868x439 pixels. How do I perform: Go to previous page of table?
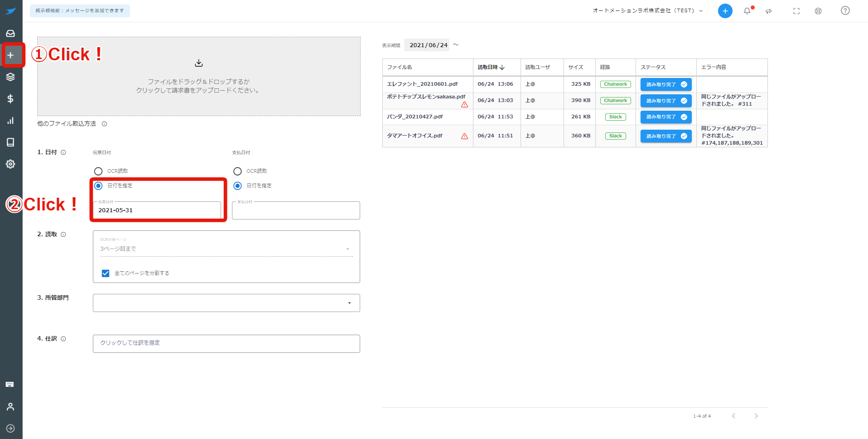click(733, 416)
